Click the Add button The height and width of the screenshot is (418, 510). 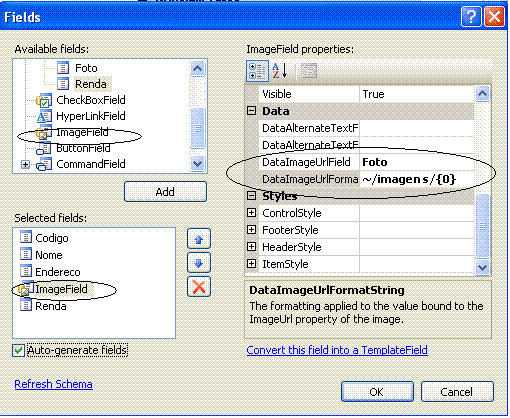click(x=165, y=192)
